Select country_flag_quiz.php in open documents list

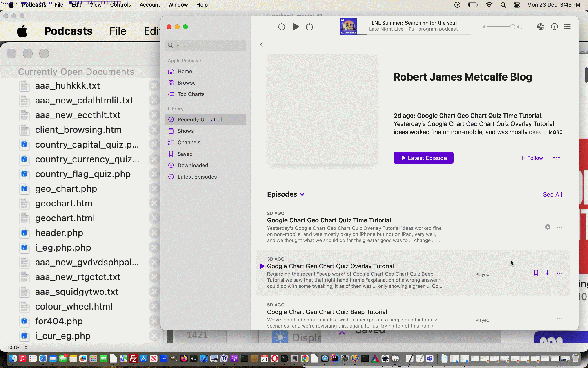click(83, 174)
